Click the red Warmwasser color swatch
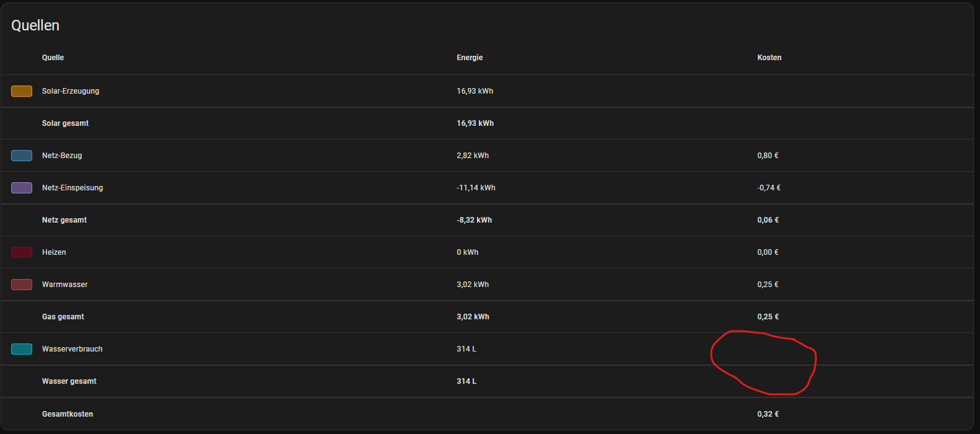 pos(22,285)
